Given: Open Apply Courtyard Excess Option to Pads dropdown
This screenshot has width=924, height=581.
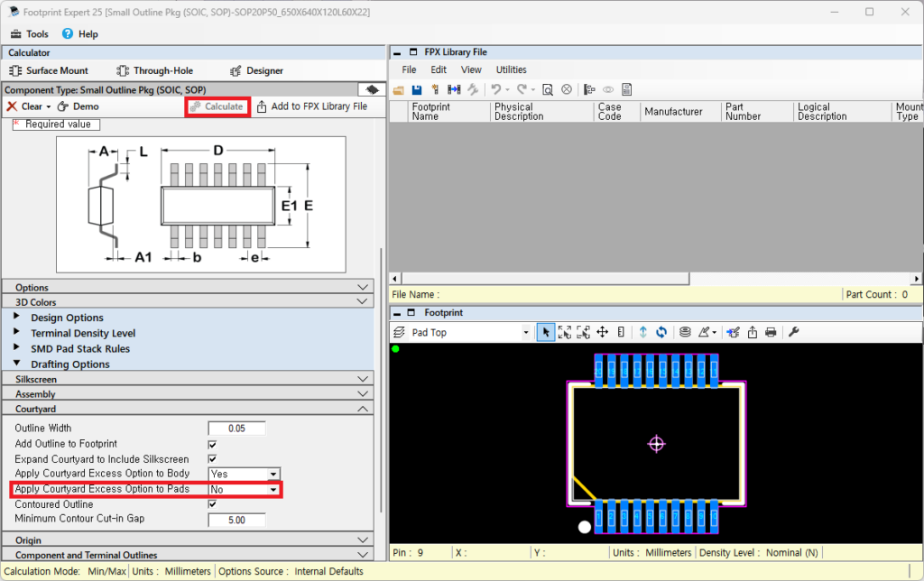Looking at the screenshot, I should [273, 490].
